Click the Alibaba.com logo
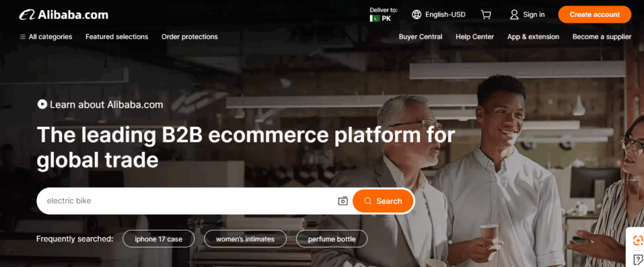The height and width of the screenshot is (267, 644). [64, 15]
